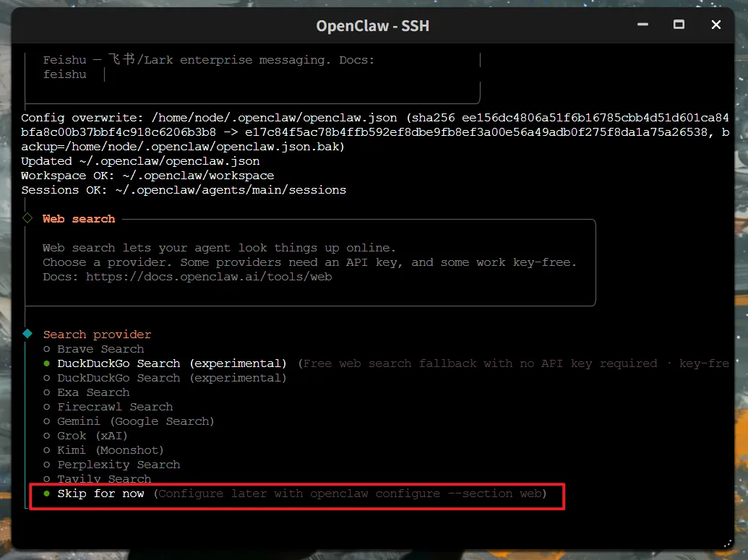Click the 'Configure later with openclaw configure' hint
Image resolution: width=748 pixels, height=560 pixels.
350,494
